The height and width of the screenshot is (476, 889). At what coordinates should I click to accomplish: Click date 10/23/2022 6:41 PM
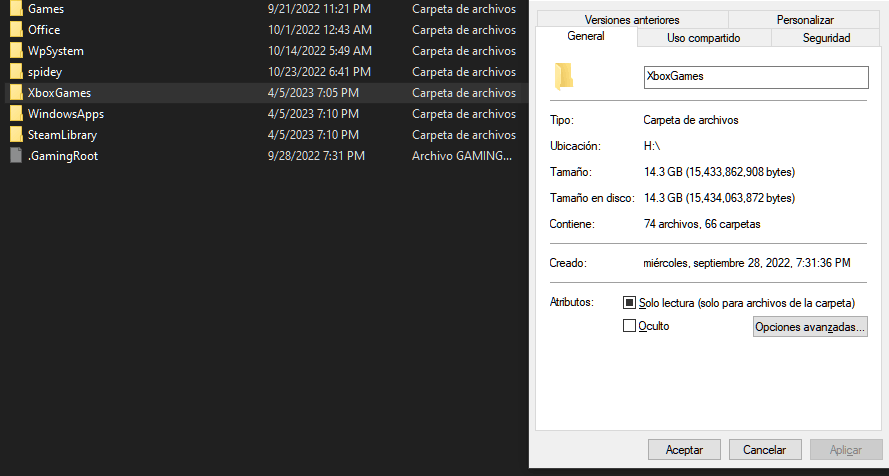(x=319, y=71)
